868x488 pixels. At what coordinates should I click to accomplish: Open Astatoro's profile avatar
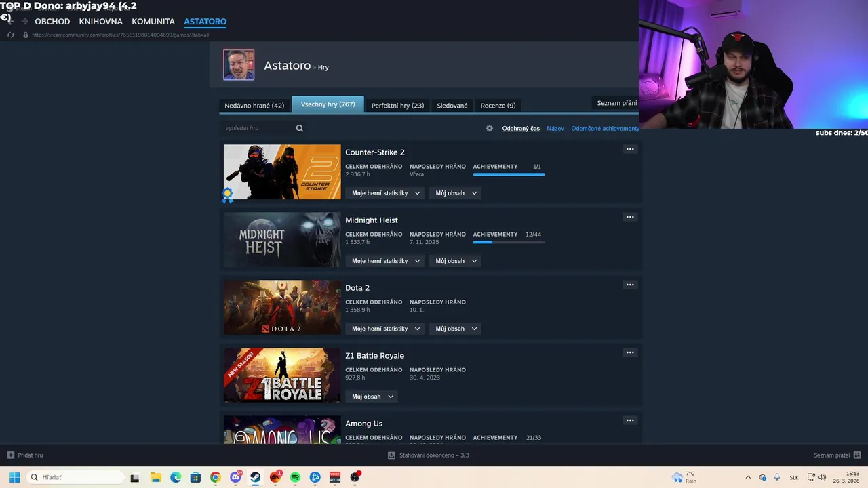[239, 65]
